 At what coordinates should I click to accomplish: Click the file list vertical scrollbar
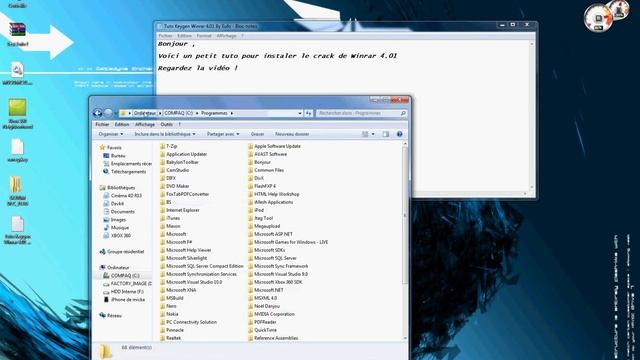pyautogui.click(x=404, y=216)
